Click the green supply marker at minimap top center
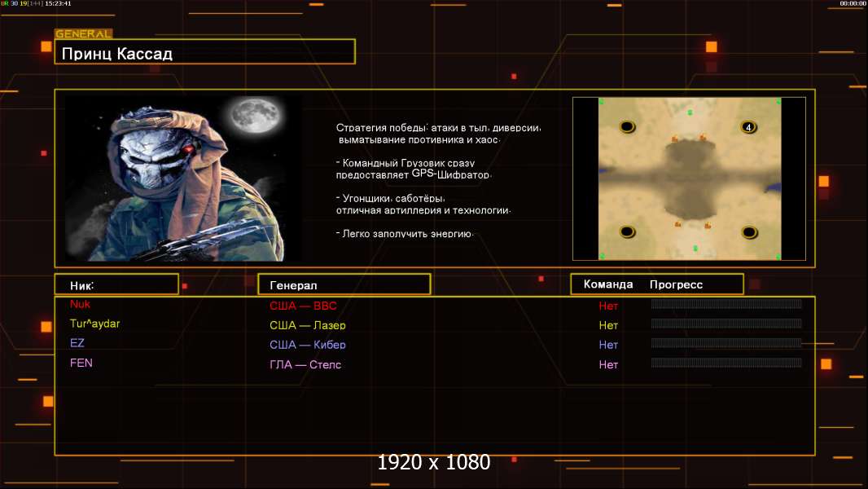This screenshot has height=489, width=868. 690,112
